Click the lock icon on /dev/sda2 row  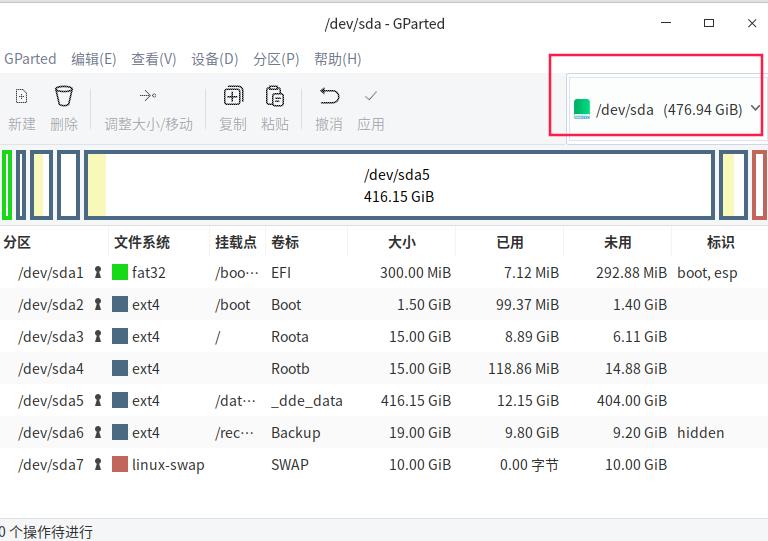click(x=98, y=305)
